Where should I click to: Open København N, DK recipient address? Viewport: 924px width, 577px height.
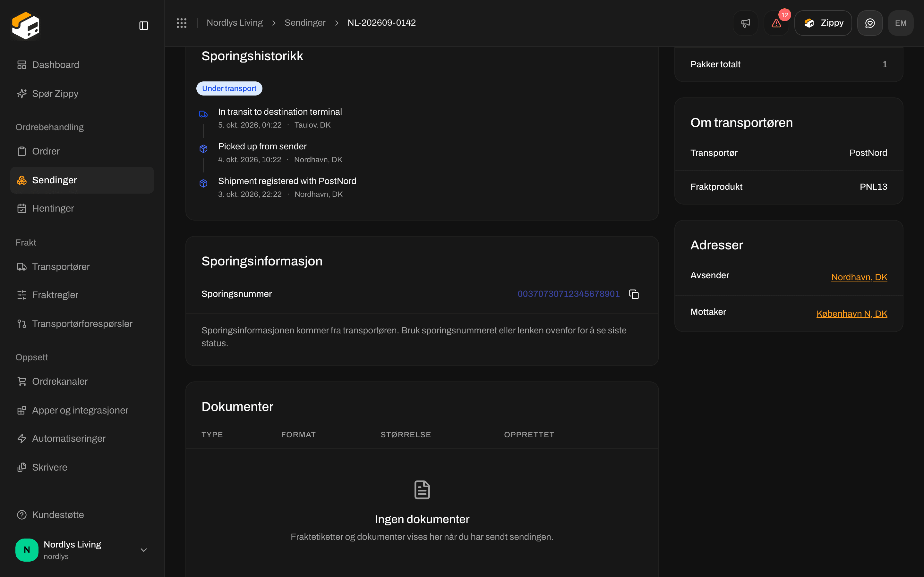[852, 314]
